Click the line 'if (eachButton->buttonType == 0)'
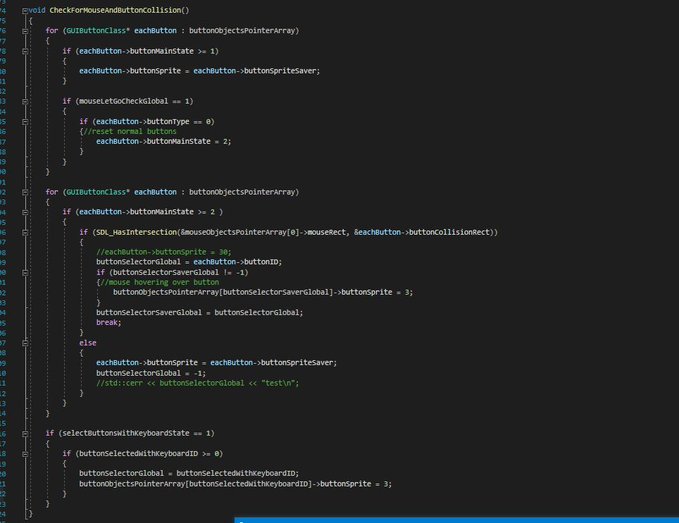This screenshot has width=679, height=523. pyautogui.click(x=147, y=122)
